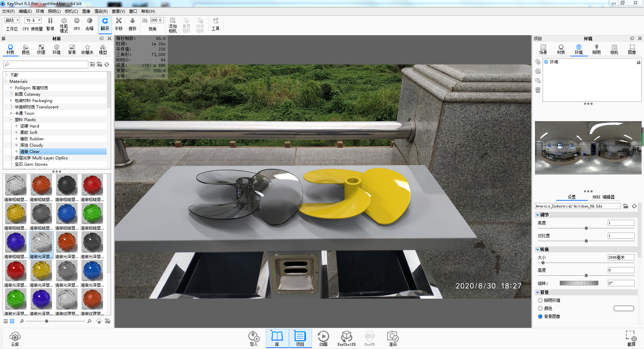Image resolution: width=644 pixels, height=349 pixels.
Task: Collapse 塑料 Plastic folder
Action: 11,120
